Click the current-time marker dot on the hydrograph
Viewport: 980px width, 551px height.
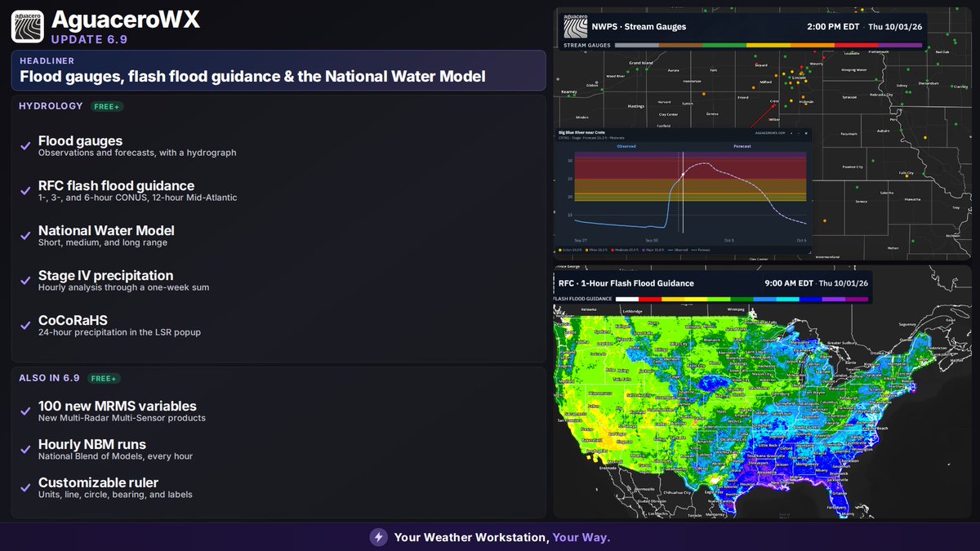(x=683, y=175)
